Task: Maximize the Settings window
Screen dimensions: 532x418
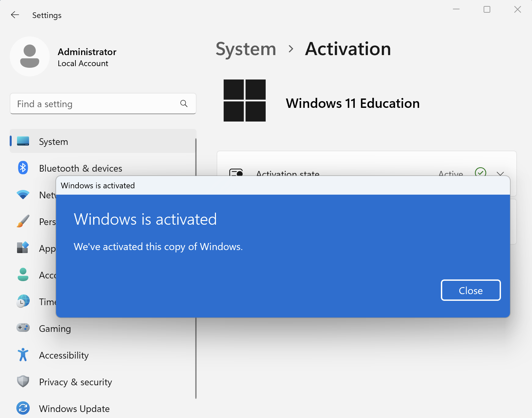Action: click(x=487, y=9)
